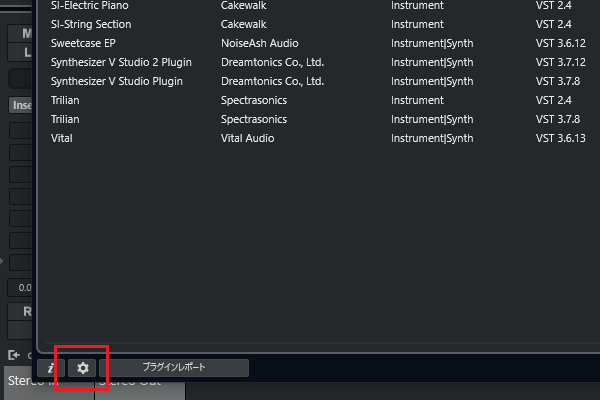Viewport: 600px width, 400px height.
Task: Click Dreamtonics vendor of Synthesizer V Studio 2
Action: click(272, 62)
